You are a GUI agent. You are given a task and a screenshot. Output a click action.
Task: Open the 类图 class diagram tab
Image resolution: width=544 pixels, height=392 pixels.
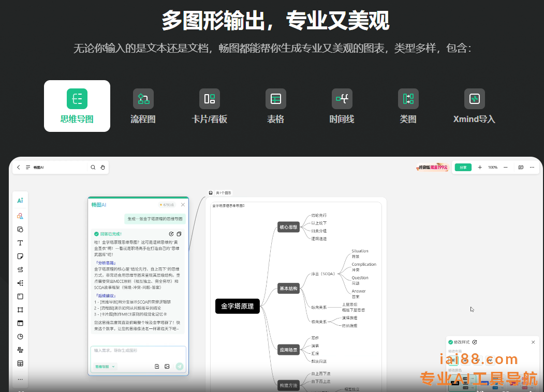[408, 106]
